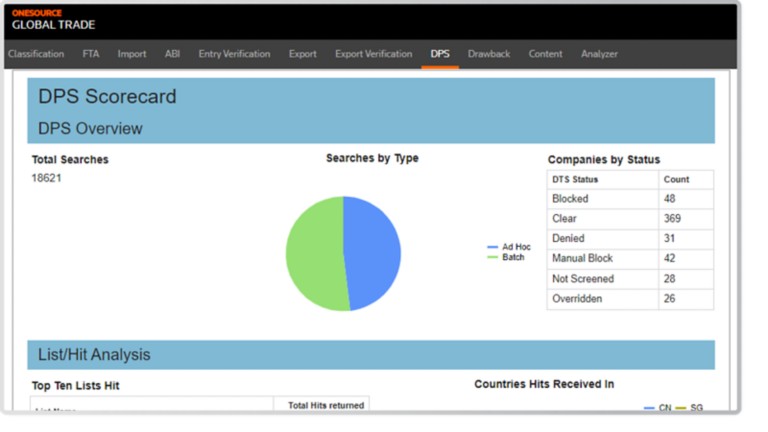Screen dimensions: 768x432
Task: Click the count value 26
Action: tap(670, 299)
